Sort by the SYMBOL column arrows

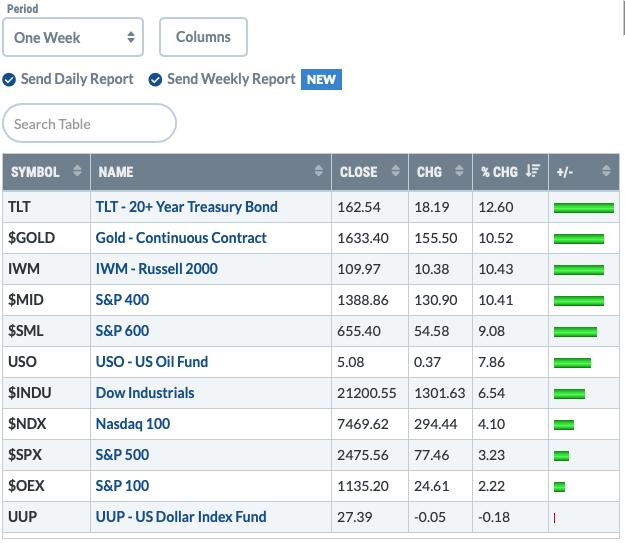[77, 171]
